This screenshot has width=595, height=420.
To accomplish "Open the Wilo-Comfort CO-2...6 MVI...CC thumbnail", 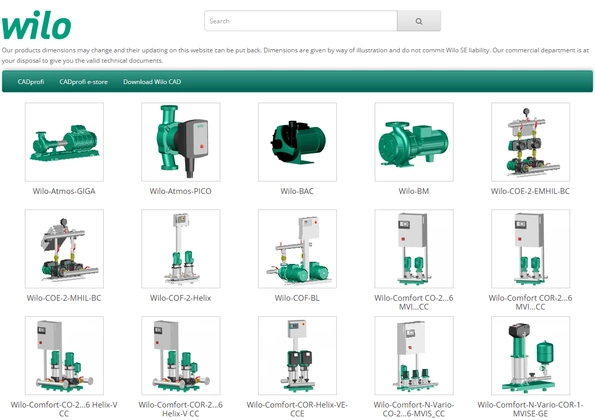I will pyautogui.click(x=414, y=249).
